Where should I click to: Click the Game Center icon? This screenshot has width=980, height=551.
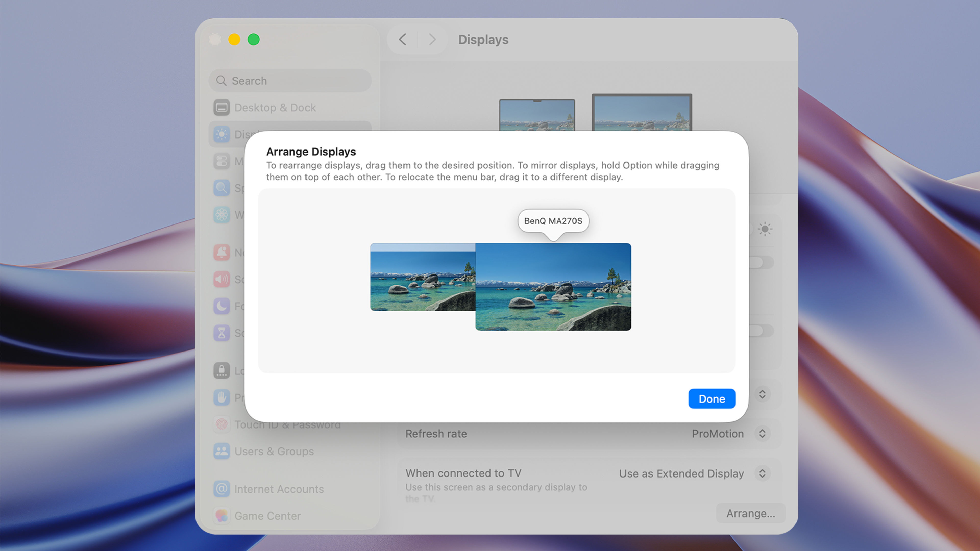click(x=222, y=516)
